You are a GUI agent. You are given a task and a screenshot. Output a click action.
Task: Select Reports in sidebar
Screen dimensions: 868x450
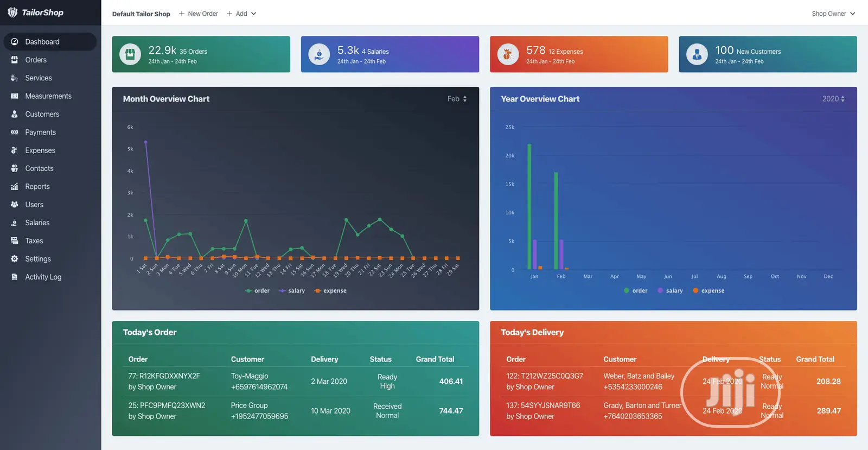[x=37, y=187]
